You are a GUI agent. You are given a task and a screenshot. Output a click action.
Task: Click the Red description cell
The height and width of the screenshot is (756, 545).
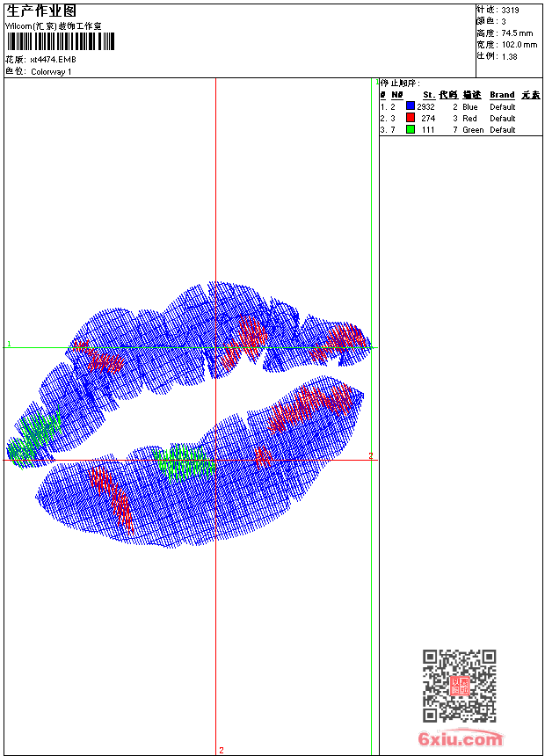[469, 119]
